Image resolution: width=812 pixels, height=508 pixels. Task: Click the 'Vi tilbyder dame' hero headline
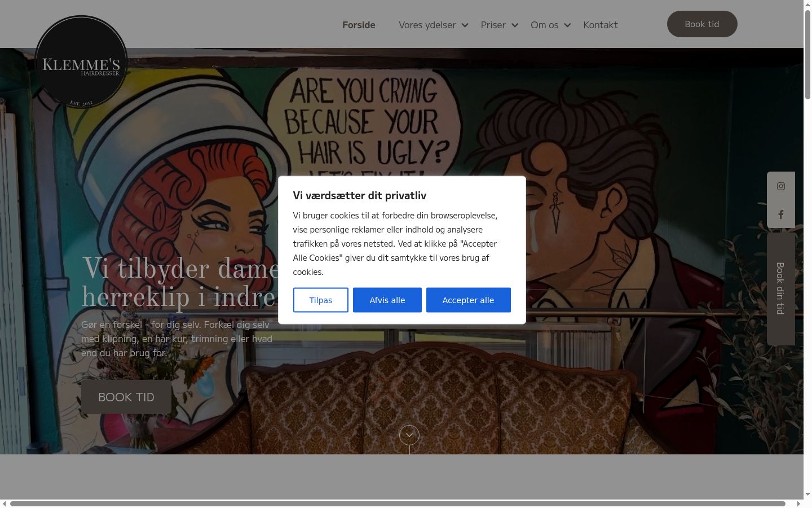click(x=180, y=282)
